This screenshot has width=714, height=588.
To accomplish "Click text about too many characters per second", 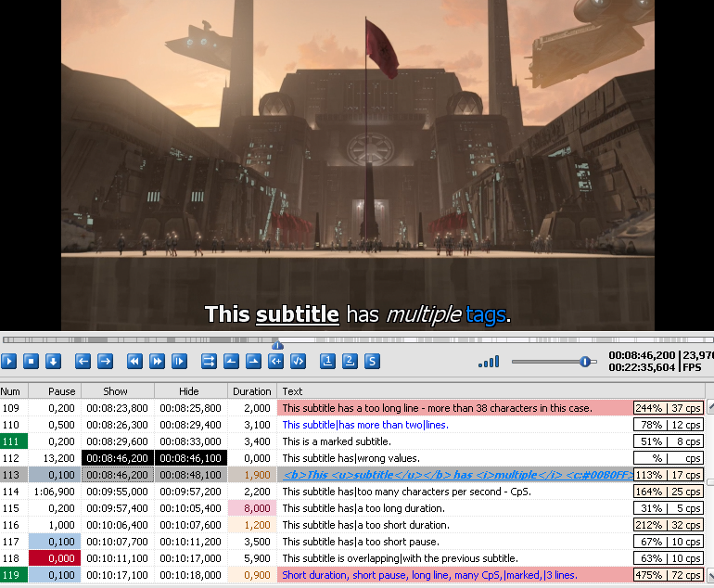I will tap(407, 492).
